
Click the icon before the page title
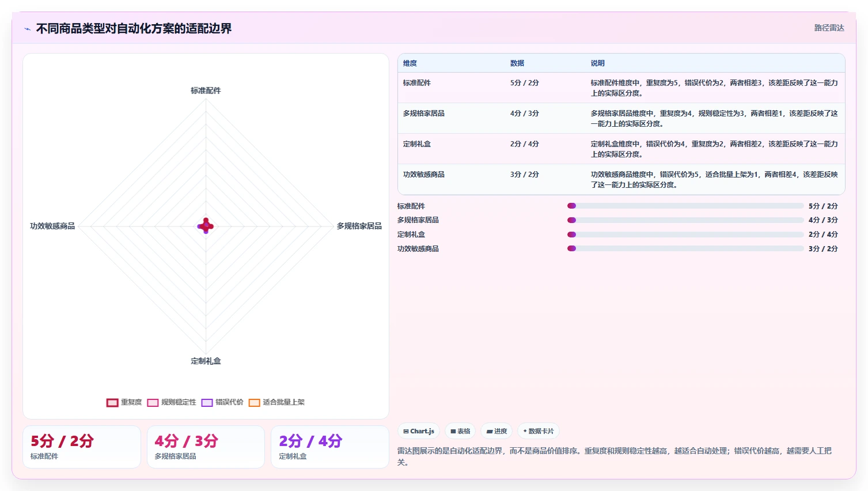[27, 29]
